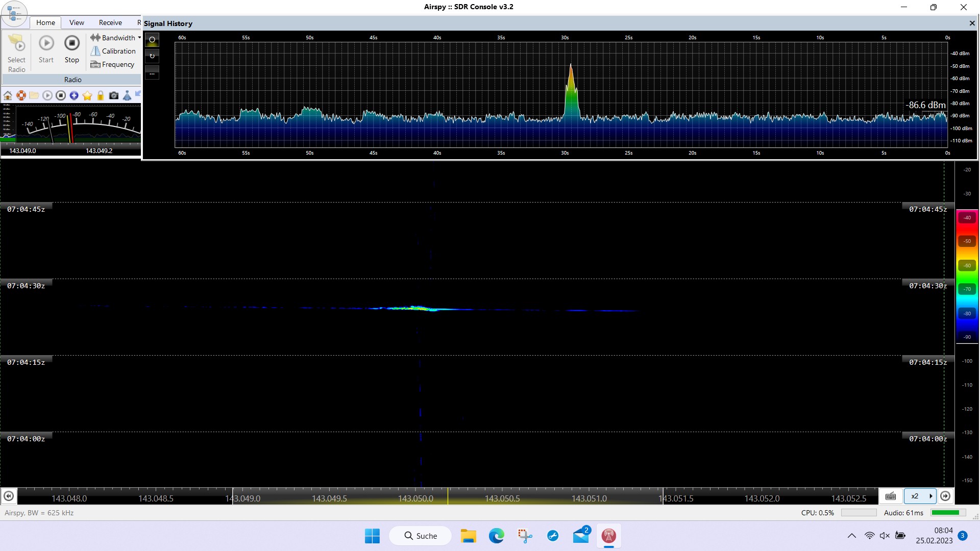Click Select Radio in the ribbon
The image size is (980, 551).
click(x=16, y=53)
